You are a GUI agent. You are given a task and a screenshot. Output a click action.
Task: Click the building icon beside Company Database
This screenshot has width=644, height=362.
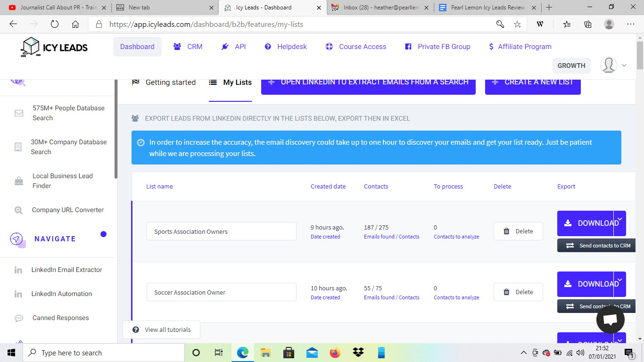coord(18,147)
